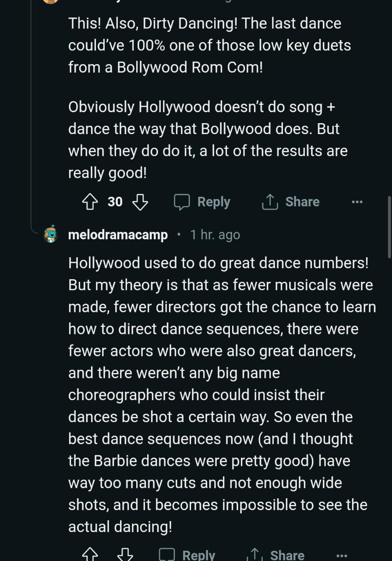Open more options for Dirty Dancing comment
392x561 pixels.
[x=357, y=202]
